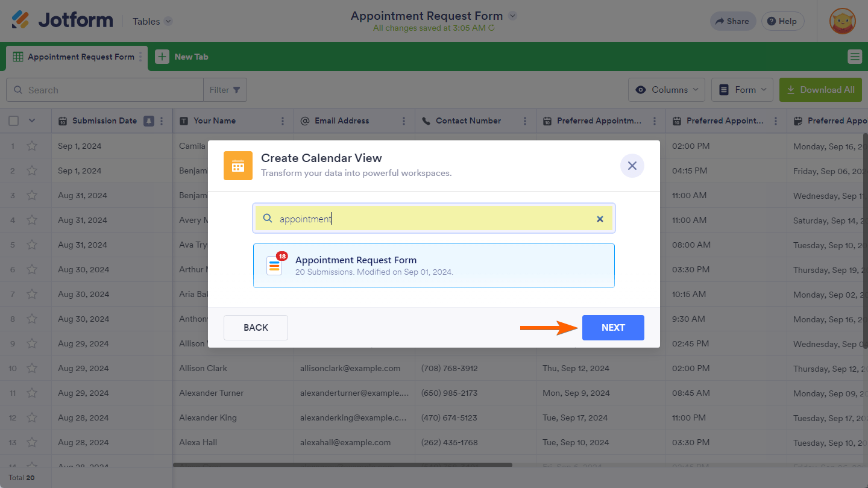The height and width of the screenshot is (488, 868).
Task: Close the Create Calendar View dialog
Action: tap(632, 166)
